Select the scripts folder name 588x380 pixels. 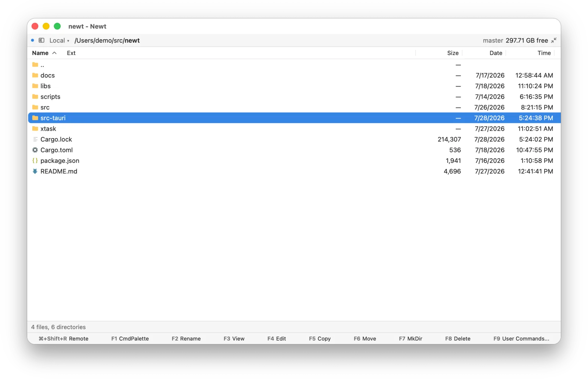coord(50,97)
